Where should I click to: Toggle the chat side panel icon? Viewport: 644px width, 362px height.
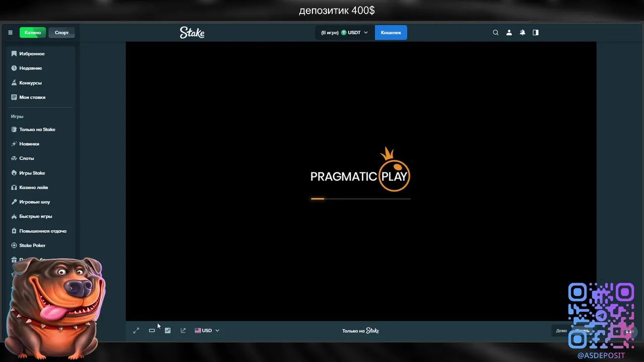point(536,33)
